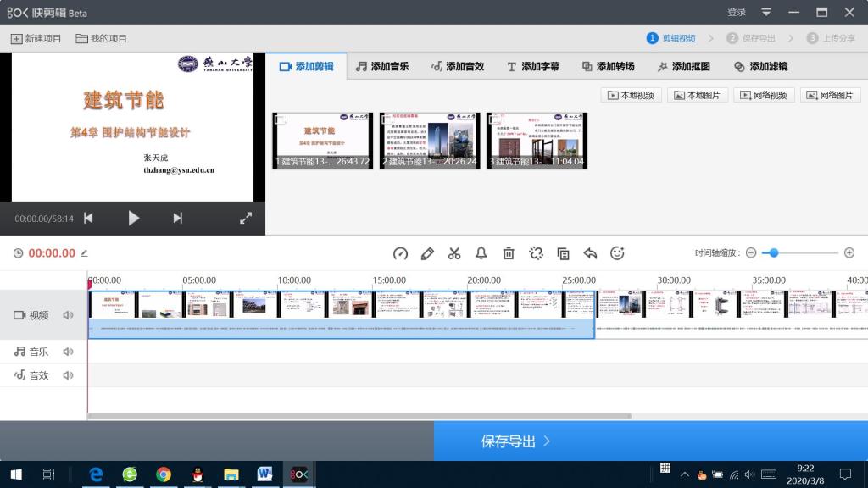Mute the 视频 video track

click(x=68, y=315)
